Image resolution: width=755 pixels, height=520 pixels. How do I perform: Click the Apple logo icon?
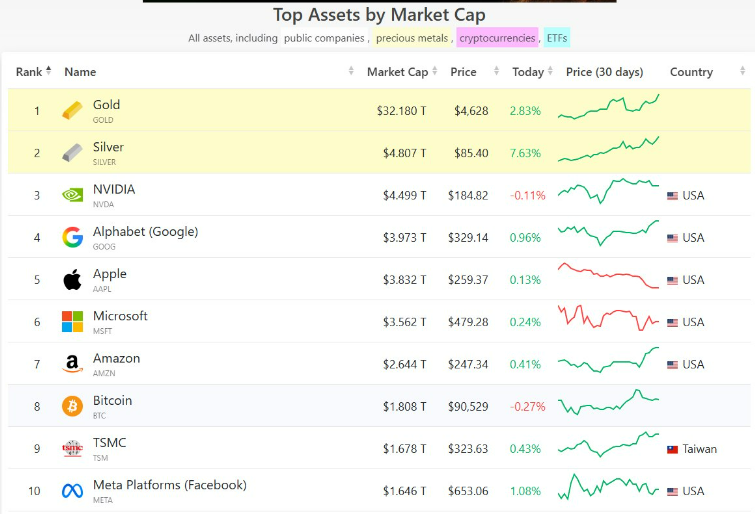72,280
